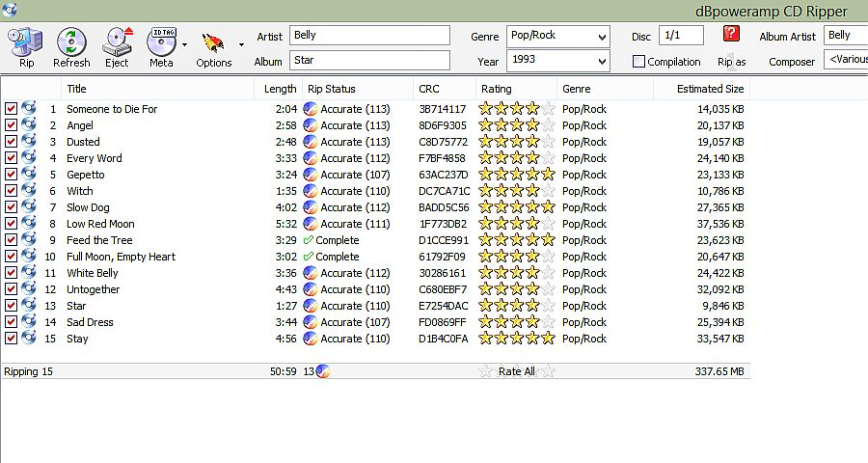The width and height of the screenshot is (868, 463).
Task: Click the CD icon for track Someone to Die For
Action: click(29, 108)
